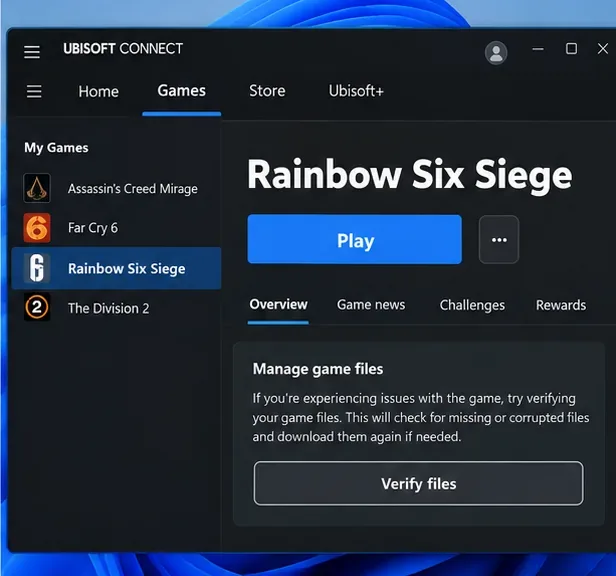Maximize the Ubisoft Connect window
The height and width of the screenshot is (576, 616).
pyautogui.click(x=571, y=49)
